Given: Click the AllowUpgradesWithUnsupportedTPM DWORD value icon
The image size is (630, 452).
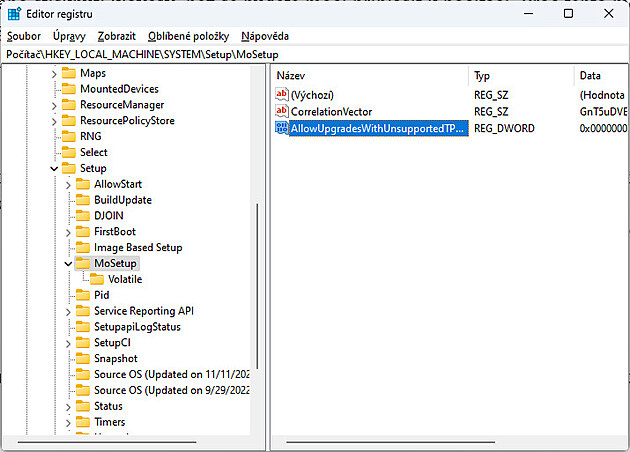Looking at the screenshot, I should pos(281,129).
